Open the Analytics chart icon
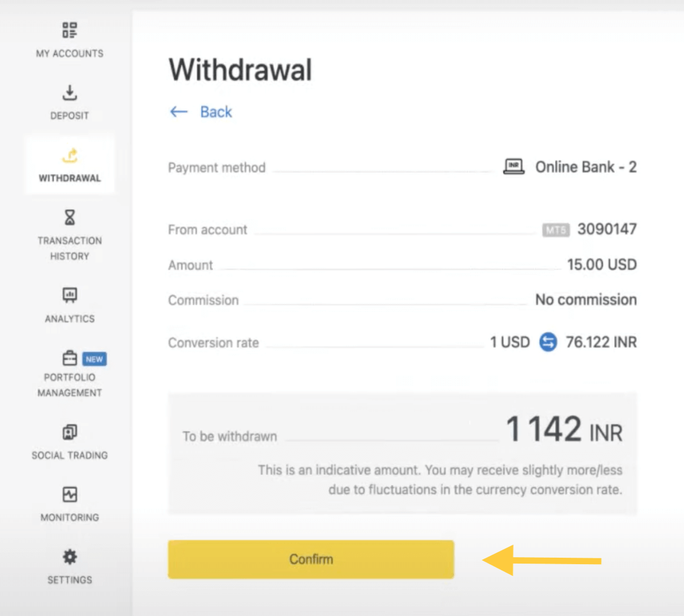This screenshot has height=616, width=684. tap(69, 295)
